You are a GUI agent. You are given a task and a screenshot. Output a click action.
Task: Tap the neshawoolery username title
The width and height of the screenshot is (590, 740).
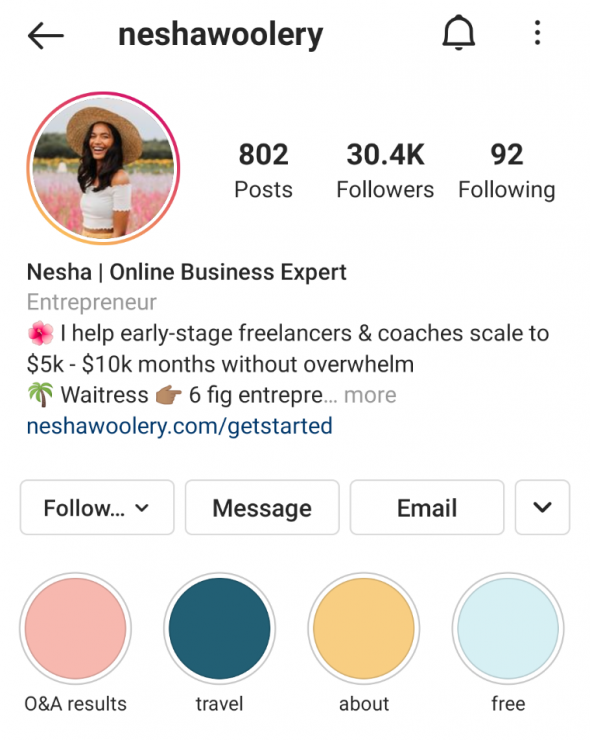220,35
